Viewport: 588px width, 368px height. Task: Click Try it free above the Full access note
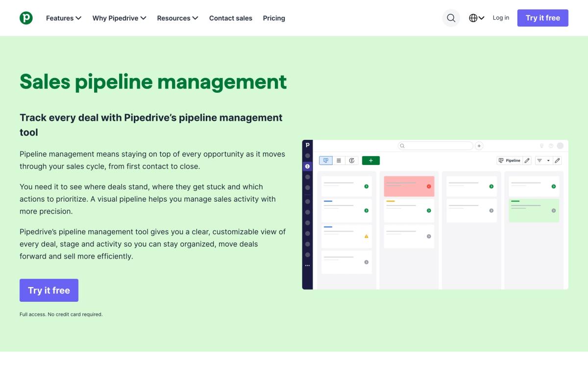tap(49, 290)
